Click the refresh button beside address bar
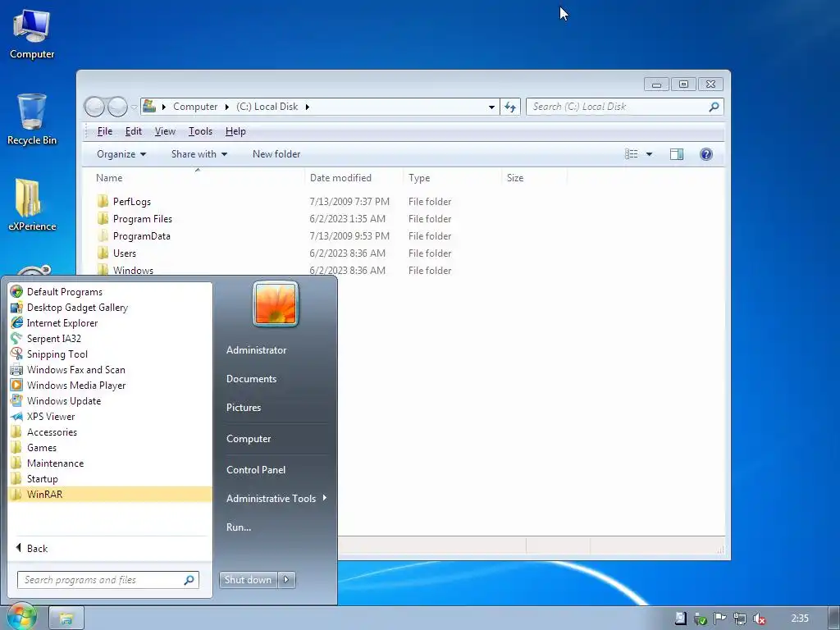The height and width of the screenshot is (630, 840). point(510,107)
